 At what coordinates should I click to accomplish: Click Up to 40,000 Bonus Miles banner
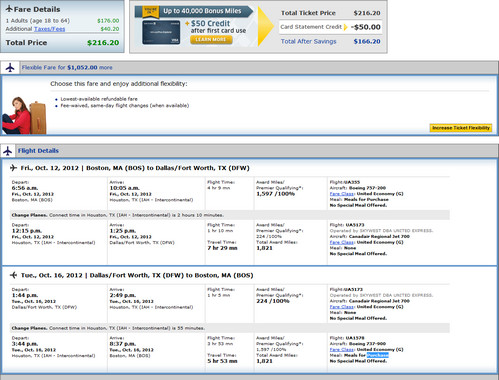pos(202,11)
